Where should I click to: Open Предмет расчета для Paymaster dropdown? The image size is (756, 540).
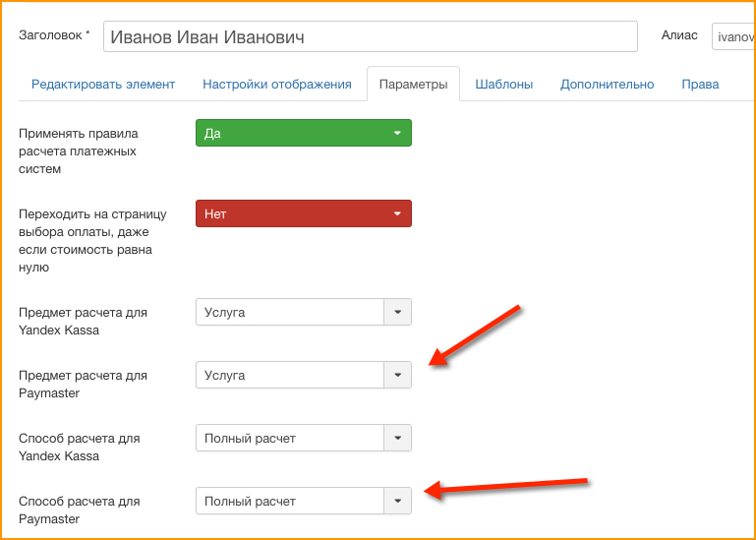(304, 375)
